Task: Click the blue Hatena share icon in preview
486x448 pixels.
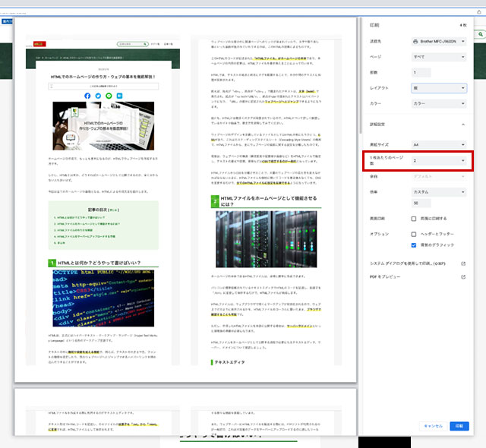Action: [120, 96]
